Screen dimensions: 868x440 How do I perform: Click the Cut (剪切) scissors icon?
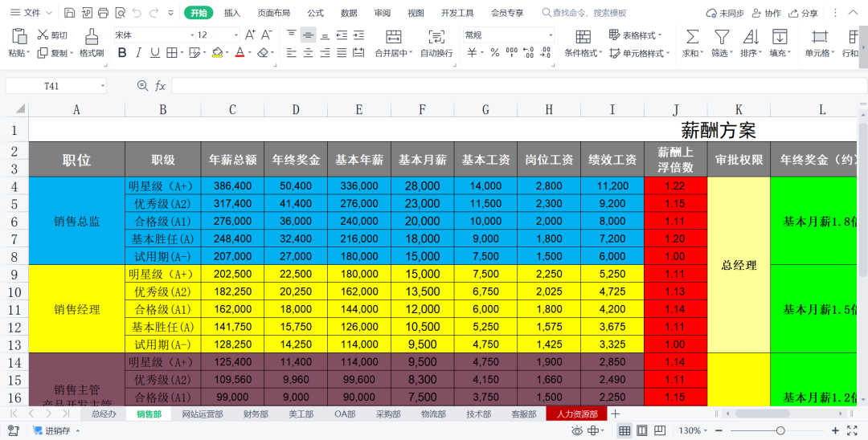43,35
